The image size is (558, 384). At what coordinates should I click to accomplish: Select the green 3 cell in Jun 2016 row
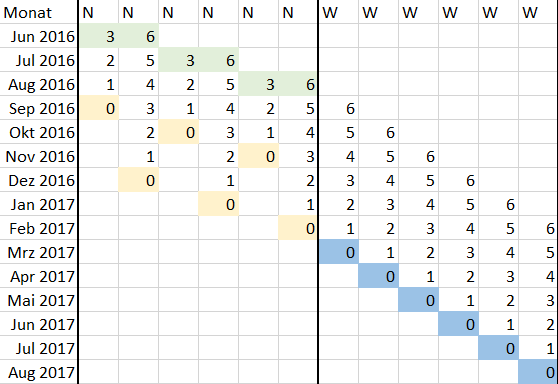pyautogui.click(x=99, y=36)
